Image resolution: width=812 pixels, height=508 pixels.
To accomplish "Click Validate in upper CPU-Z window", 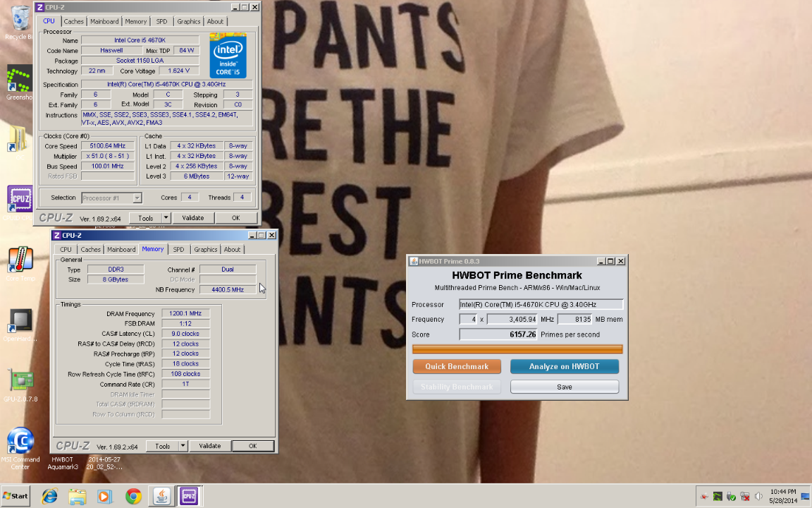I will pyautogui.click(x=192, y=218).
